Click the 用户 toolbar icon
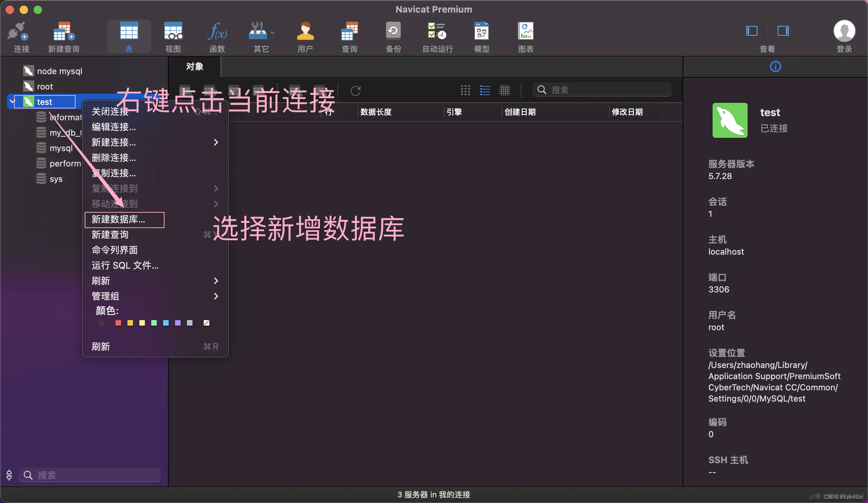 pyautogui.click(x=304, y=36)
